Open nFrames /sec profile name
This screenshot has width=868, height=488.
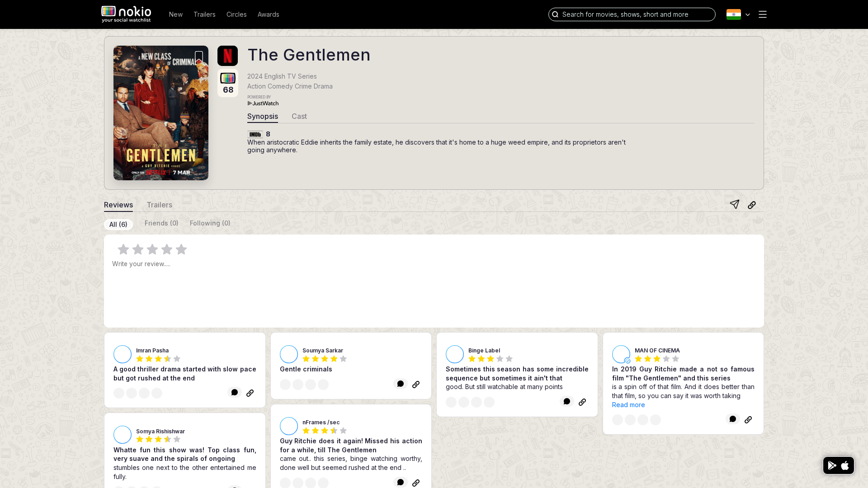321,422
